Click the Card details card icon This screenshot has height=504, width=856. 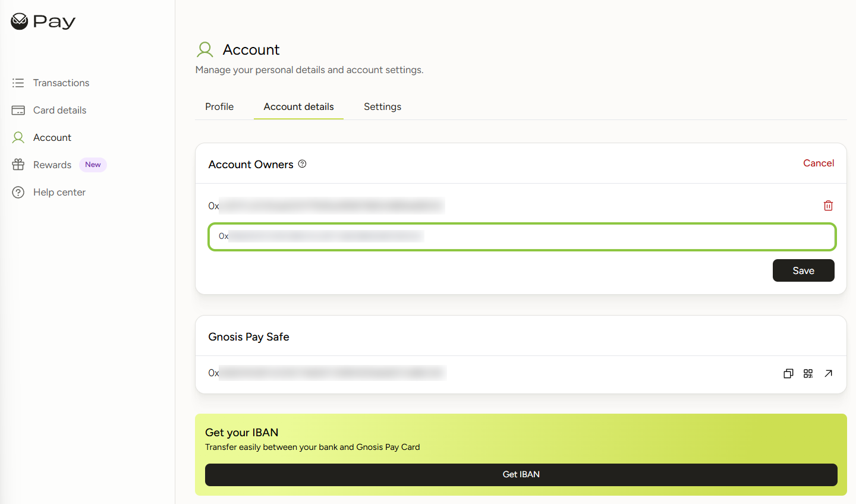(18, 110)
